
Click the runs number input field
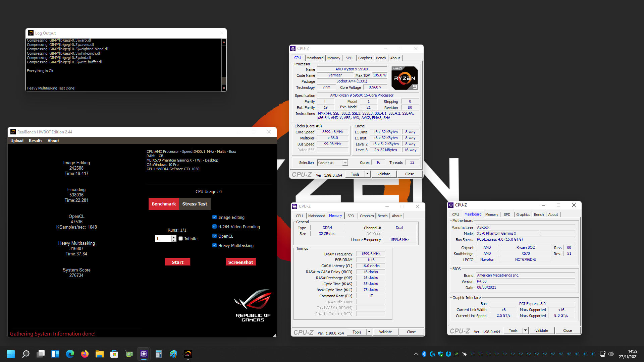163,239
